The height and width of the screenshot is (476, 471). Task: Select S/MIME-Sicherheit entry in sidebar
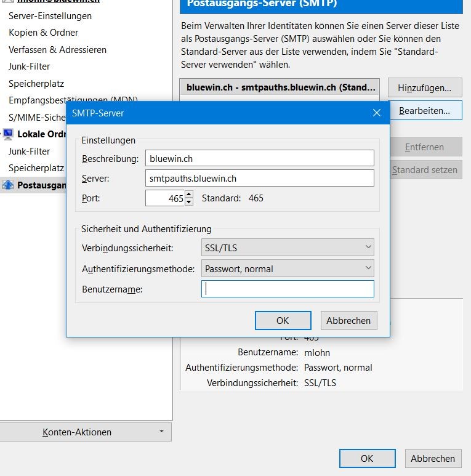[37, 117]
